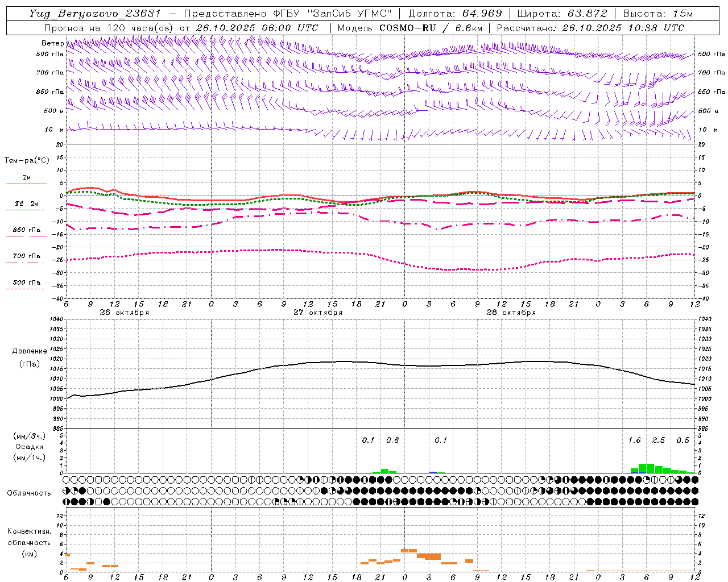
Task: Click the (мм/3ч.) precipitation unit label
Action: point(30,436)
